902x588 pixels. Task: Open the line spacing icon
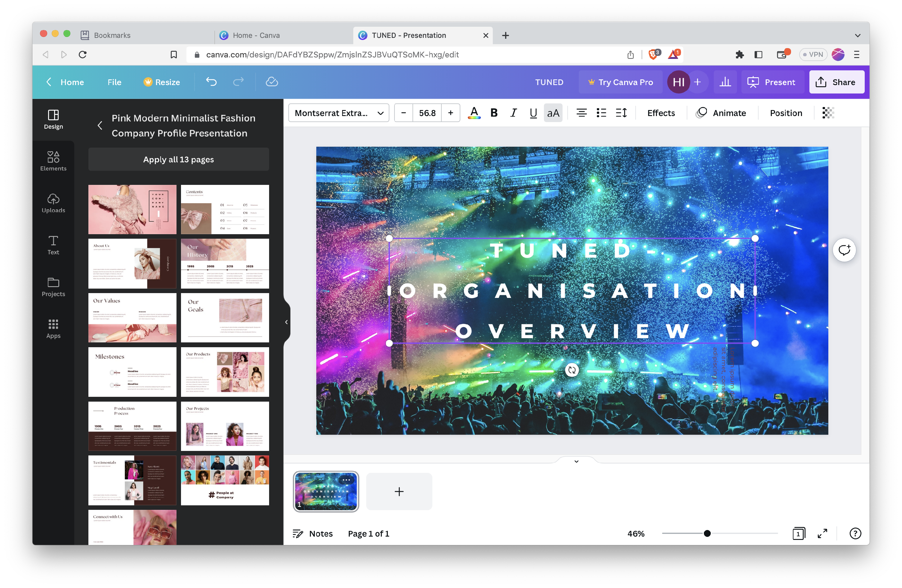click(621, 113)
